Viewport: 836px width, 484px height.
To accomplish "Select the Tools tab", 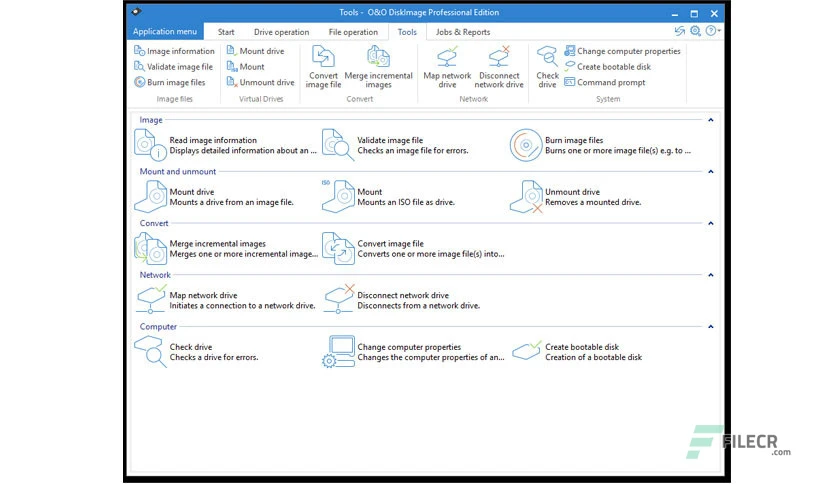I will click(x=407, y=32).
